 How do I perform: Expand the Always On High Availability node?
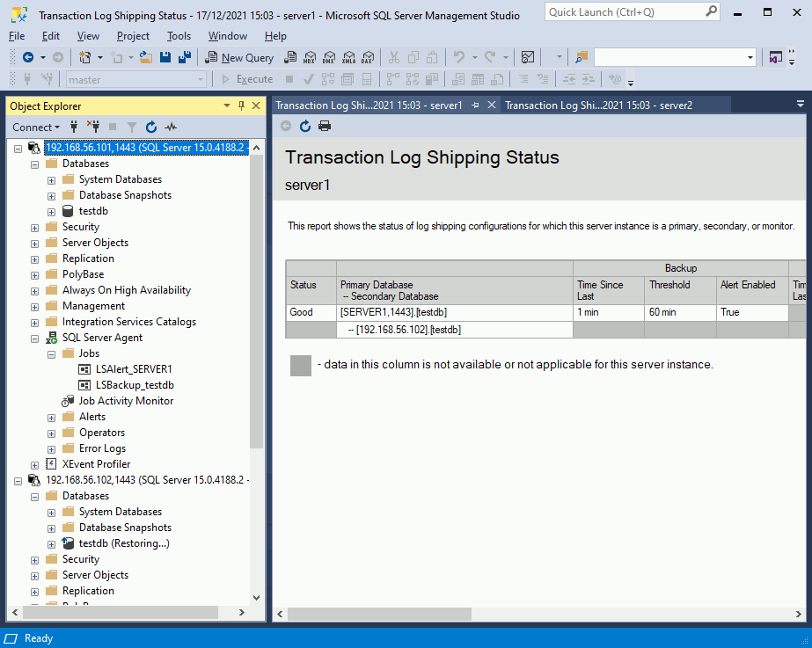coord(34,291)
